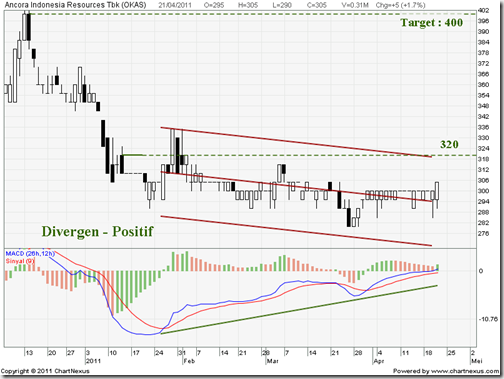504x379 pixels.
Task: Click MACD axis label "-10.76"
Action: [488, 319]
